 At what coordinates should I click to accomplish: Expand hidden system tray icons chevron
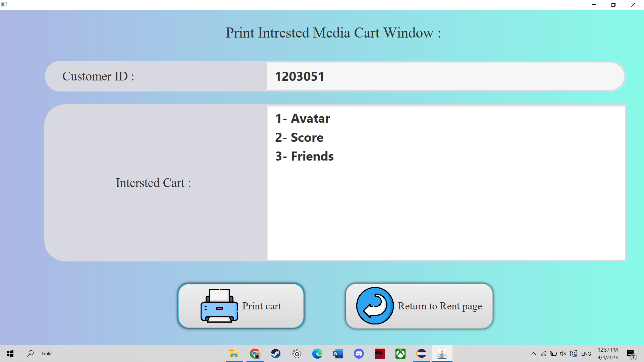(533, 354)
